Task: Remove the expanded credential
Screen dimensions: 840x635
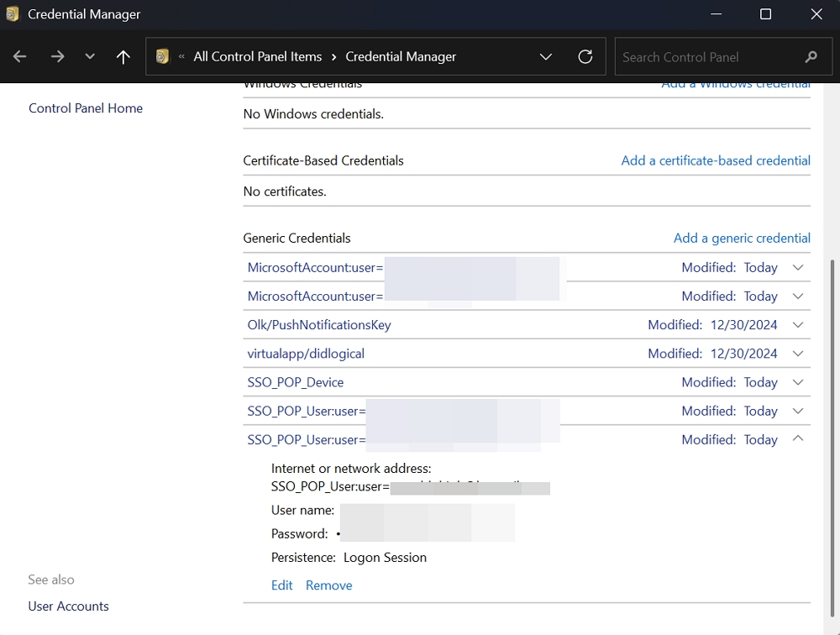Action: [329, 585]
